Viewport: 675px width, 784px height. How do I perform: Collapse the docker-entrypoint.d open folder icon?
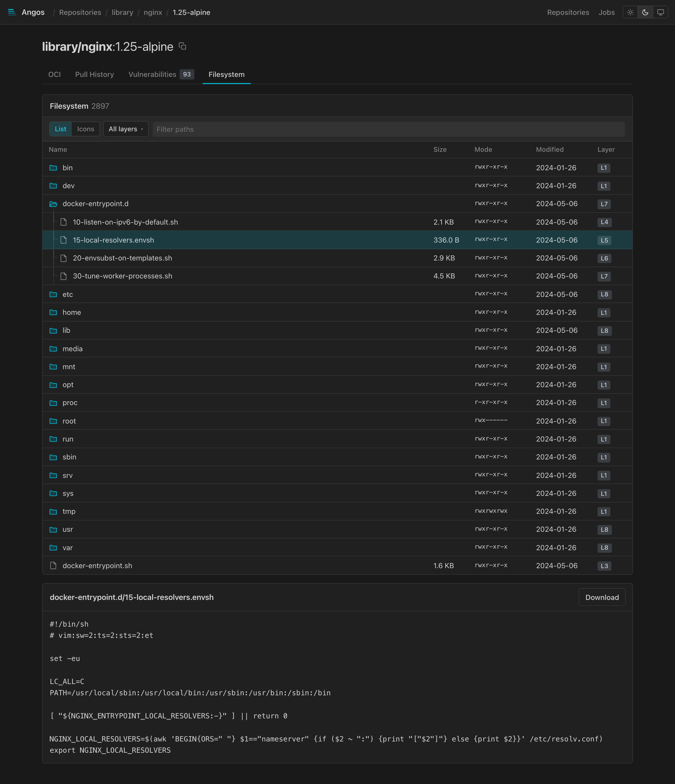[53, 204]
